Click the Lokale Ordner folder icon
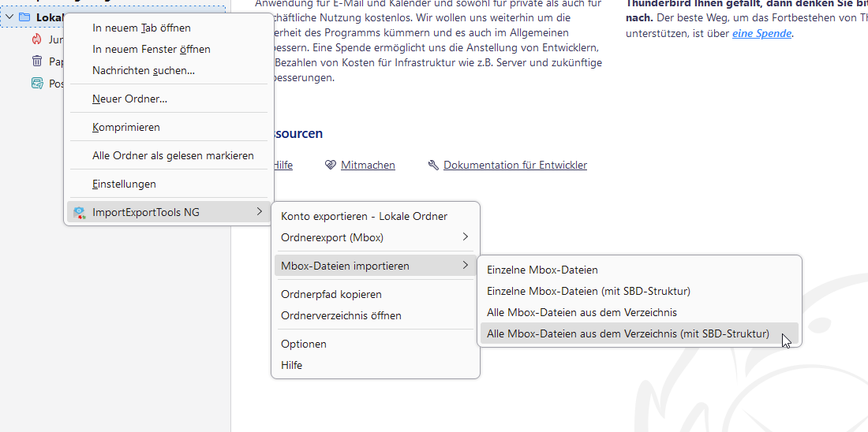The width and height of the screenshot is (868, 432). tap(24, 17)
